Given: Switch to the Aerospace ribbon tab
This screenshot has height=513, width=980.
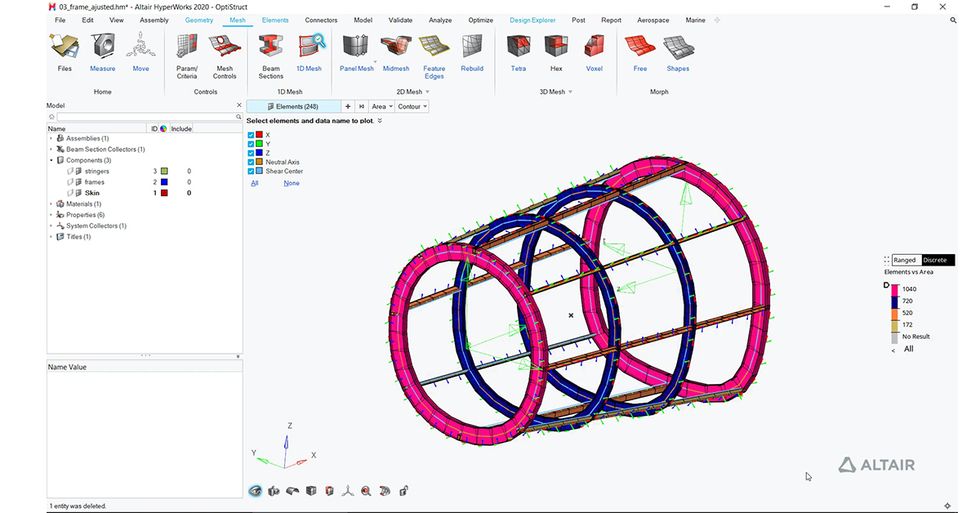Looking at the screenshot, I should click(653, 20).
